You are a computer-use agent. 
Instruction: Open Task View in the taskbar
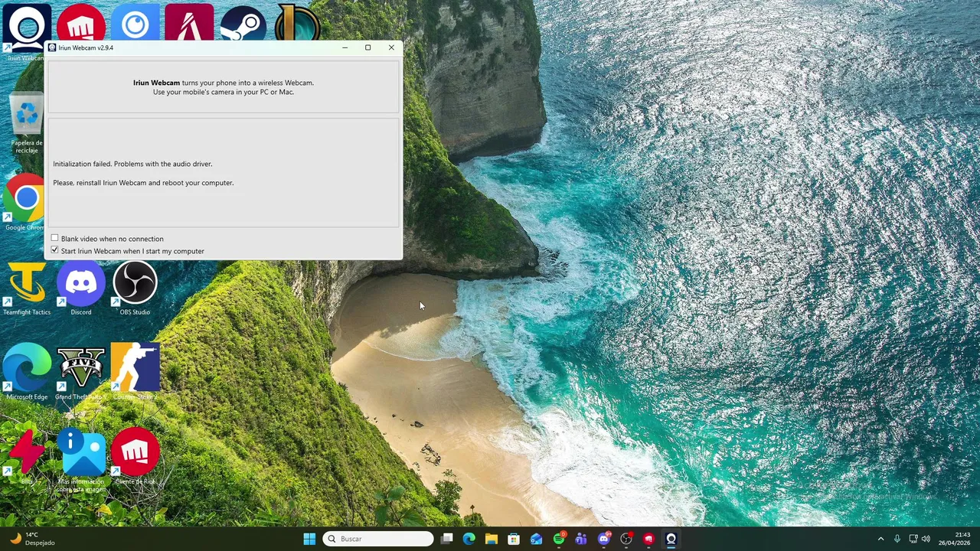point(447,539)
